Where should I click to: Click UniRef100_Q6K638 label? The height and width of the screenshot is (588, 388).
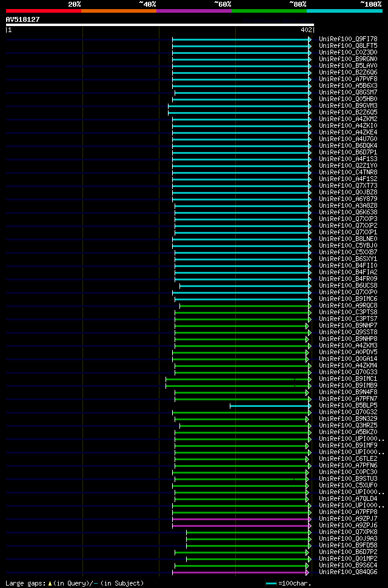348,213
